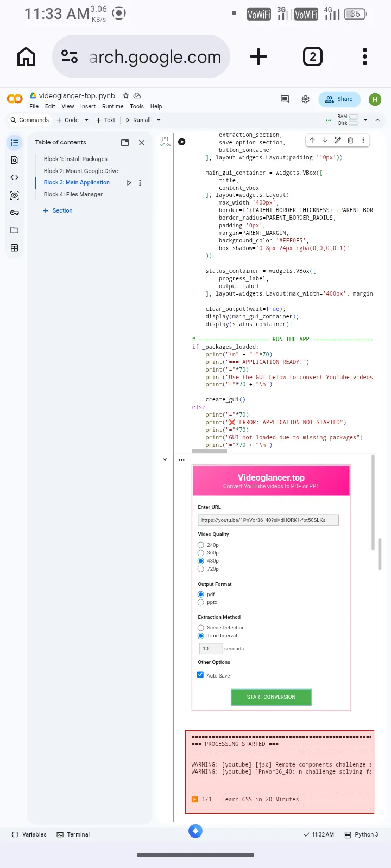Image resolution: width=391 pixels, height=868 pixels.
Task: Open the Tools menu
Action: [x=137, y=106]
